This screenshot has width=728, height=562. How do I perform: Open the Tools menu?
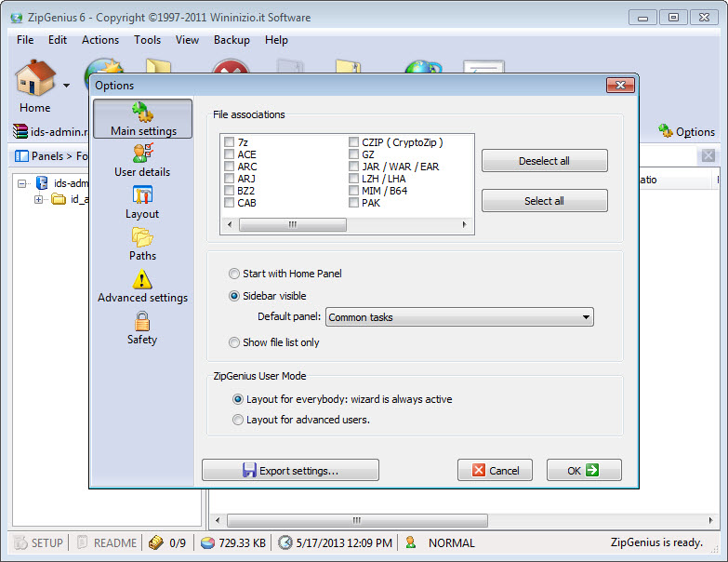pyautogui.click(x=147, y=40)
